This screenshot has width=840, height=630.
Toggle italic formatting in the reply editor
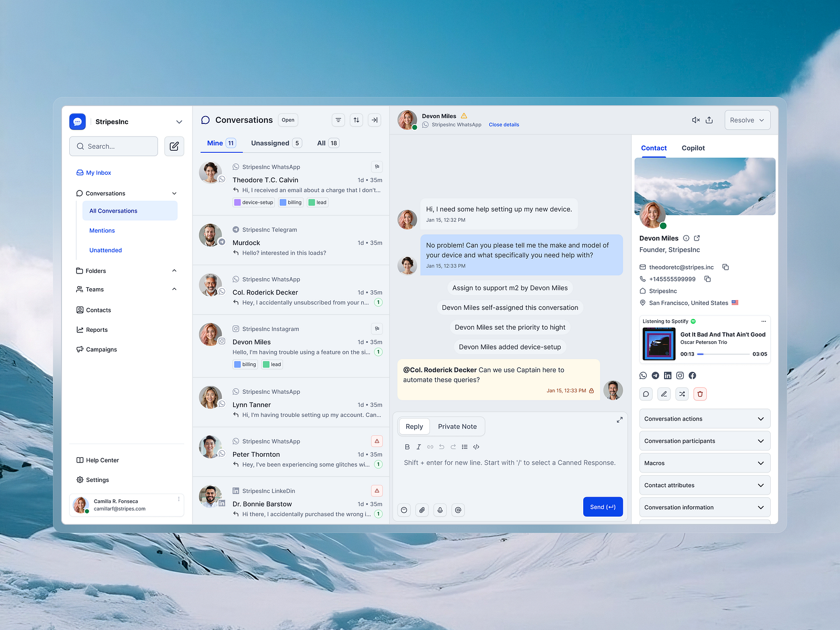point(418,447)
